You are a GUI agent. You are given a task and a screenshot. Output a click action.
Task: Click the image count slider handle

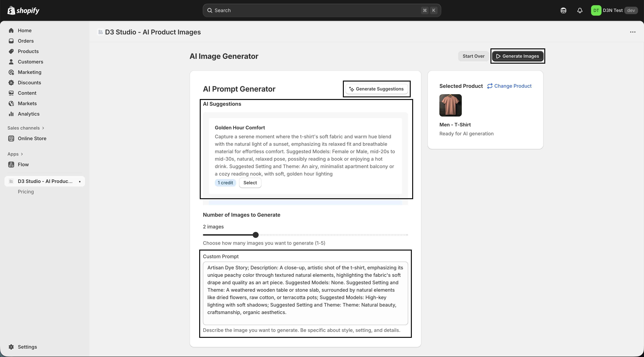pos(255,235)
